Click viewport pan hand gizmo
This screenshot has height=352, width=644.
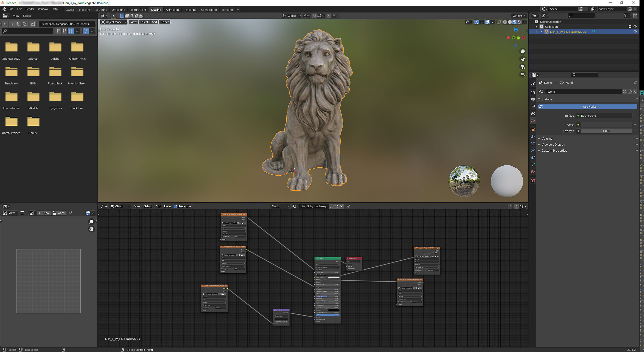(x=523, y=59)
